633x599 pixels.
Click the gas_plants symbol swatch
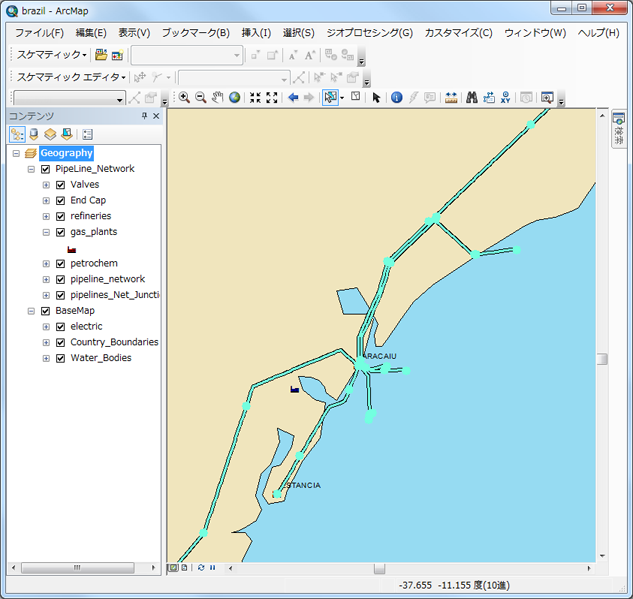(72, 248)
